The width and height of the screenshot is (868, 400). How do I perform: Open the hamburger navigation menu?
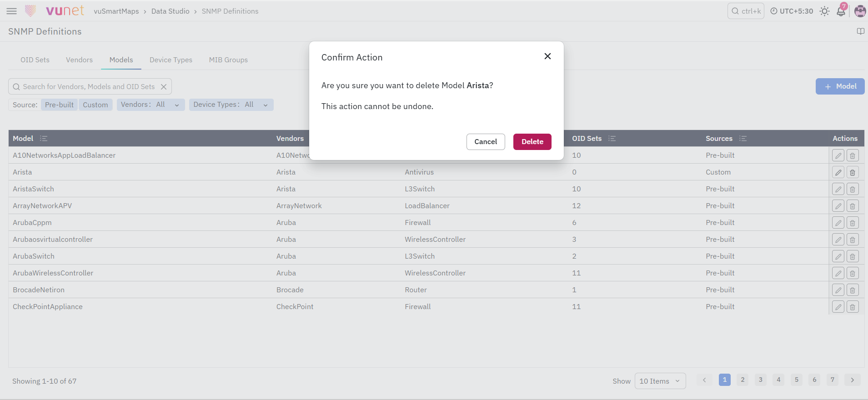[12, 11]
